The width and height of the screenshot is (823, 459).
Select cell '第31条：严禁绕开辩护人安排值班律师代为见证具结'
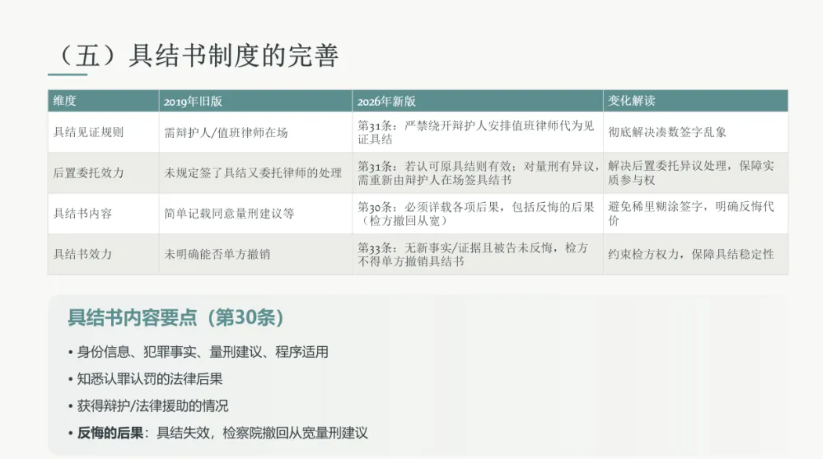476,132
